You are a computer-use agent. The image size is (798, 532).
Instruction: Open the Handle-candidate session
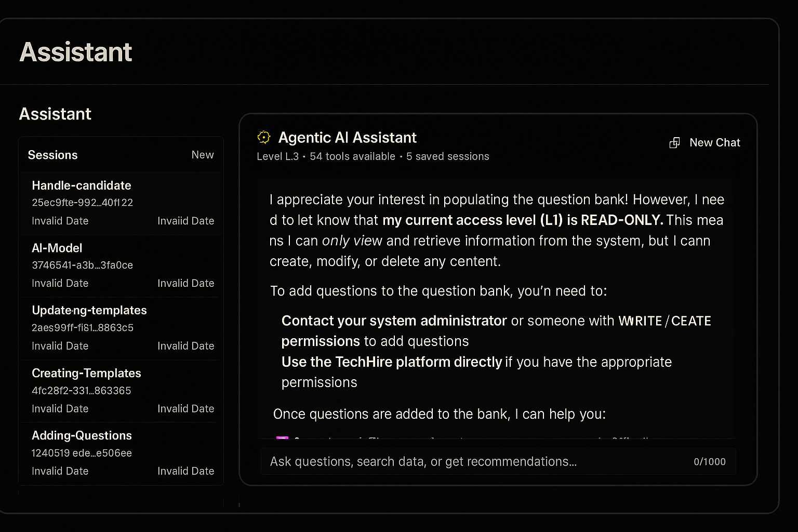tap(82, 185)
